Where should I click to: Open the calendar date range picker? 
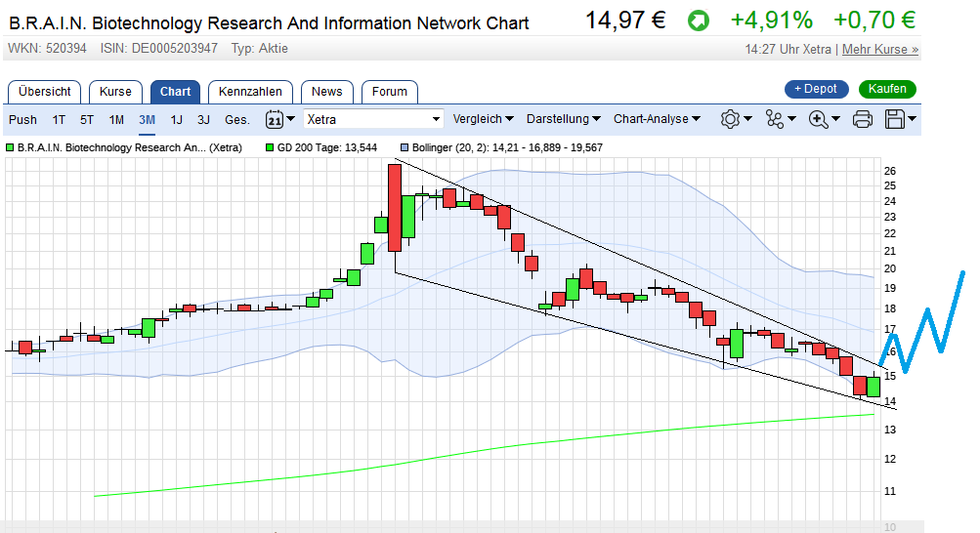point(279,119)
